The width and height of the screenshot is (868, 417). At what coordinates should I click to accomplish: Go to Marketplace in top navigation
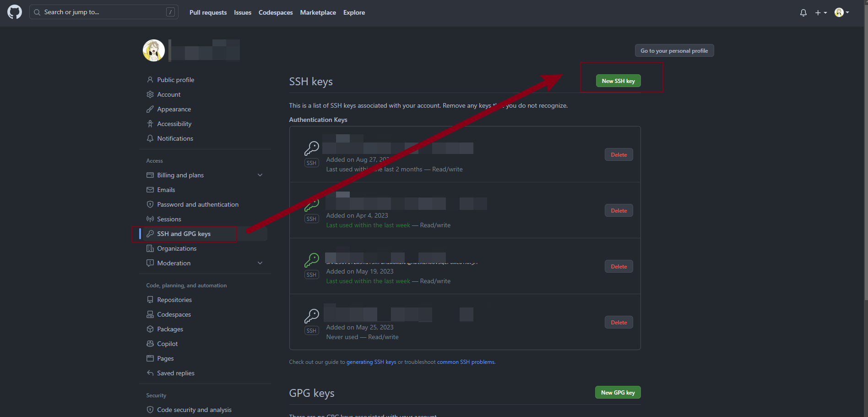318,13
